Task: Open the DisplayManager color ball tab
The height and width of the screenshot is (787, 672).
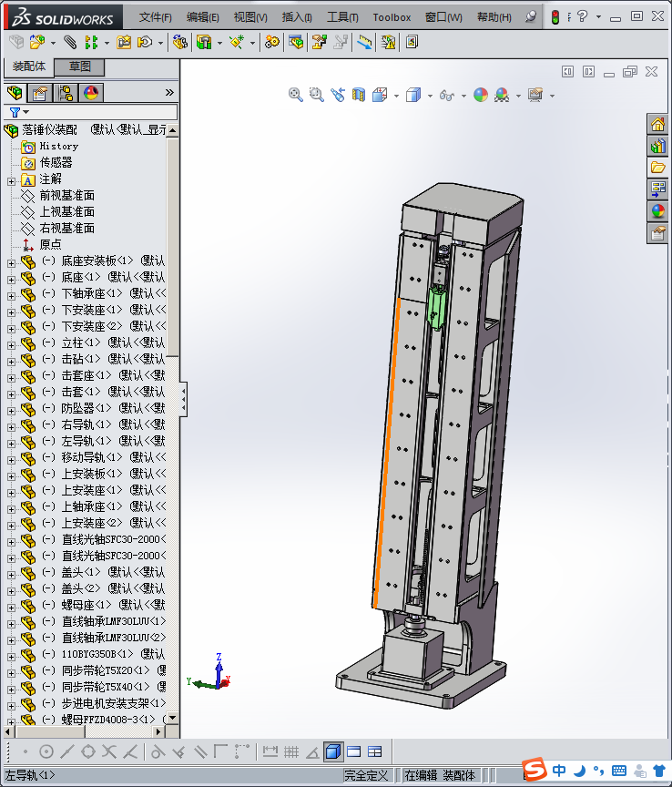Action: pyautogui.click(x=91, y=92)
